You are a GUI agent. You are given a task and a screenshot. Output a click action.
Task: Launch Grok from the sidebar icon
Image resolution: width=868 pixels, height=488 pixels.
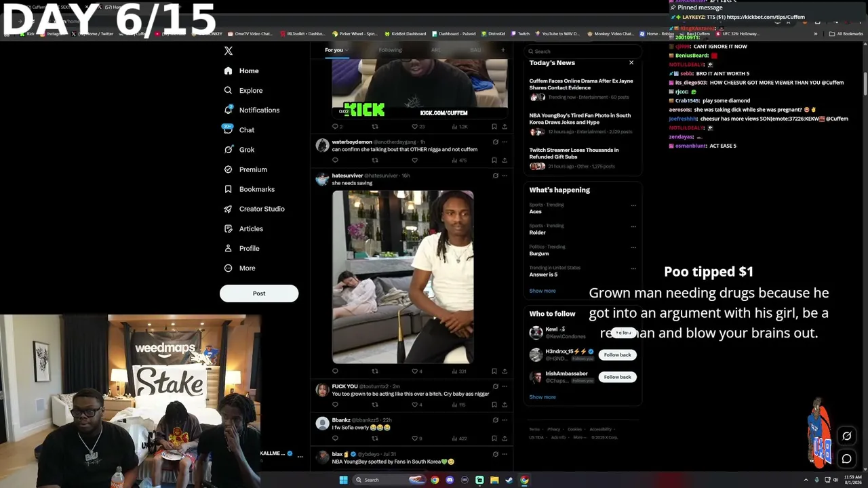pyautogui.click(x=229, y=149)
